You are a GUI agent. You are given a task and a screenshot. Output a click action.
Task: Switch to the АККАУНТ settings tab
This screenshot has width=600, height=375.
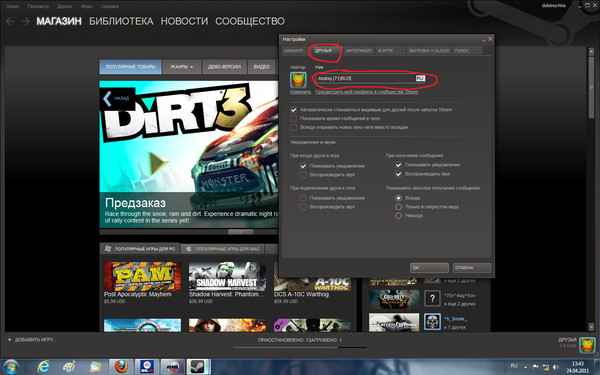(294, 51)
